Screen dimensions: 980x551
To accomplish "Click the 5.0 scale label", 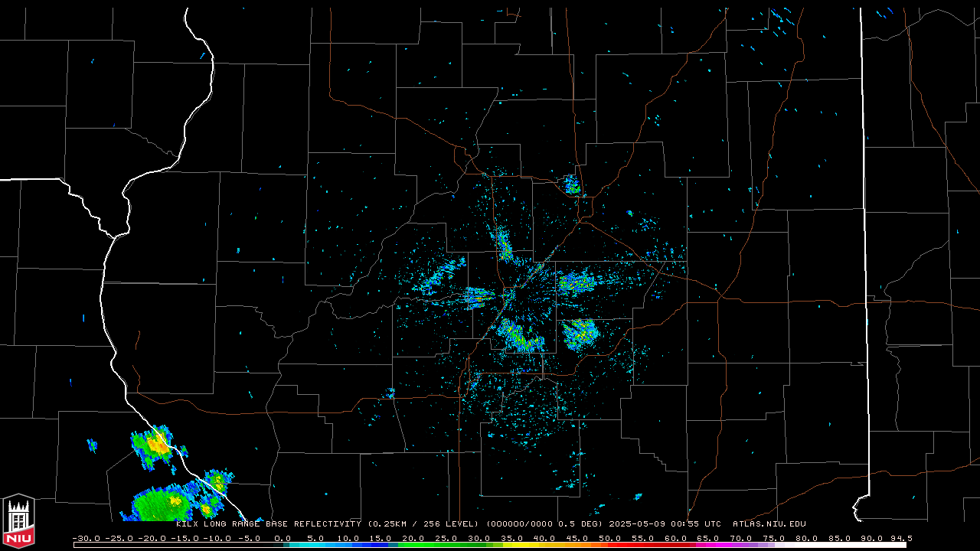I will (315, 538).
